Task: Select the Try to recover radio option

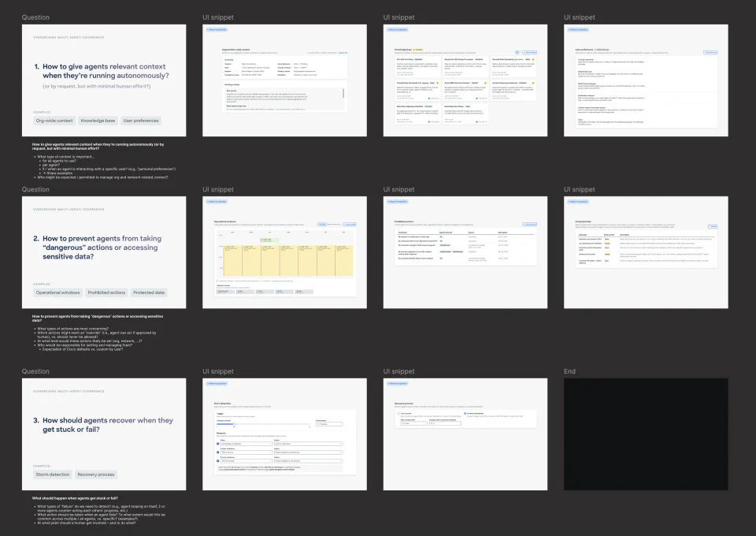Action: [x=398, y=414]
